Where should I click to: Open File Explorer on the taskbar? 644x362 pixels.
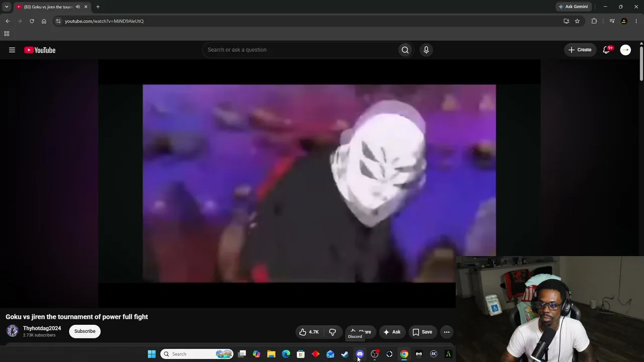click(271, 354)
